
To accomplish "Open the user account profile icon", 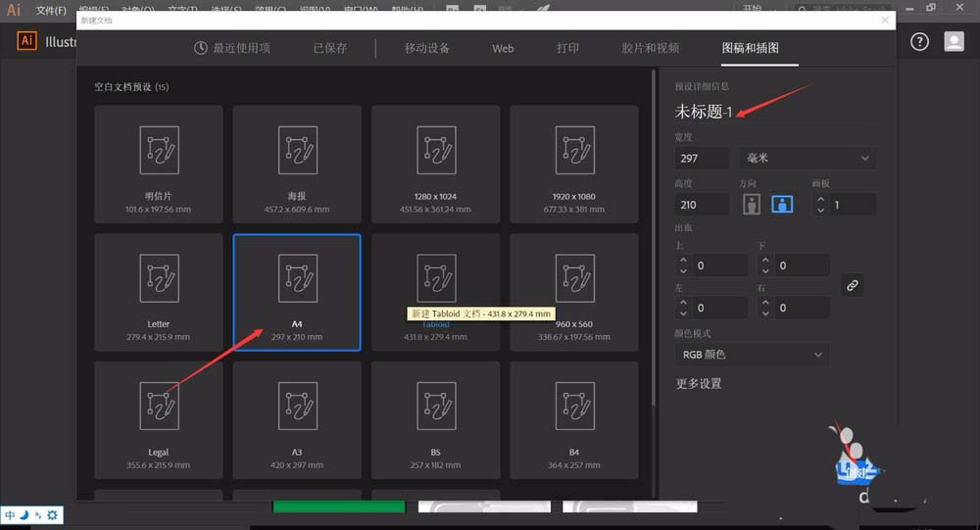I will pyautogui.click(x=954, y=42).
